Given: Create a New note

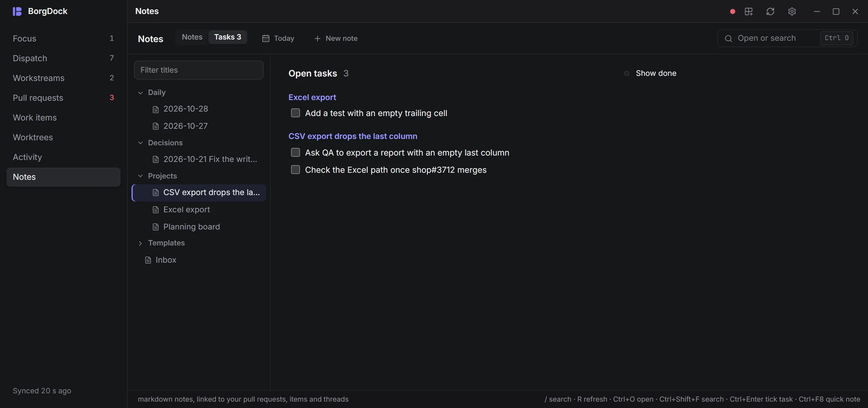Looking at the screenshot, I should click(336, 38).
